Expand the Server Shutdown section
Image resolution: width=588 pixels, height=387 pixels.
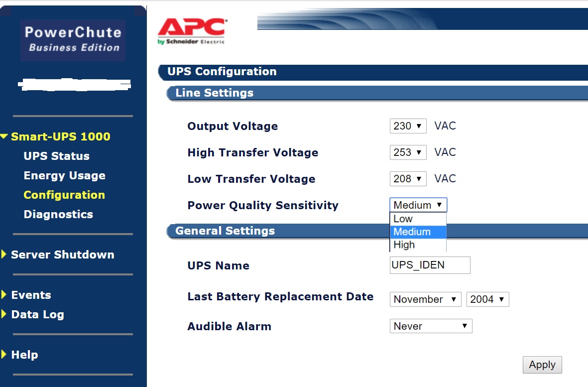4,255
